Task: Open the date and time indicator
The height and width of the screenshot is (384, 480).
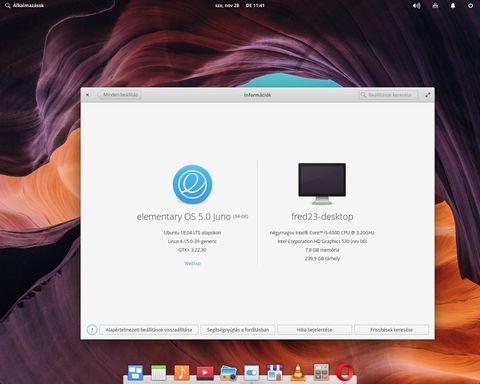Action: tap(240, 5)
